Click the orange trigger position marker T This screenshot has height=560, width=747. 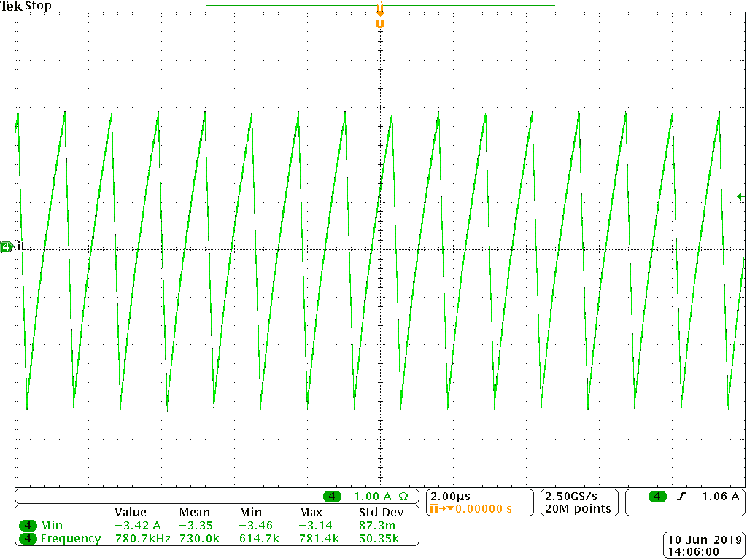pos(379,23)
